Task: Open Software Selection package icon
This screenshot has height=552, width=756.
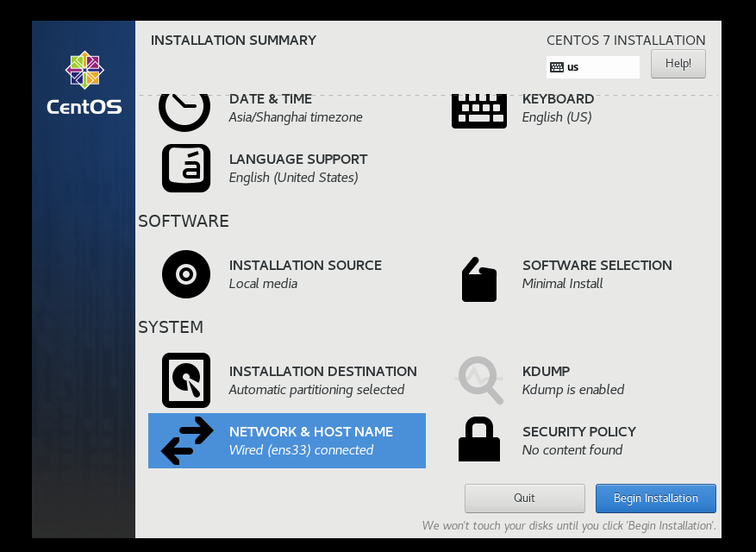Action: pos(478,279)
